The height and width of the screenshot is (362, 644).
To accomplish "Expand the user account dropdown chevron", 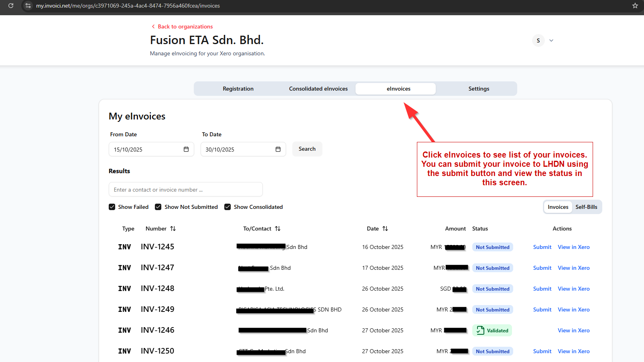I will [551, 40].
